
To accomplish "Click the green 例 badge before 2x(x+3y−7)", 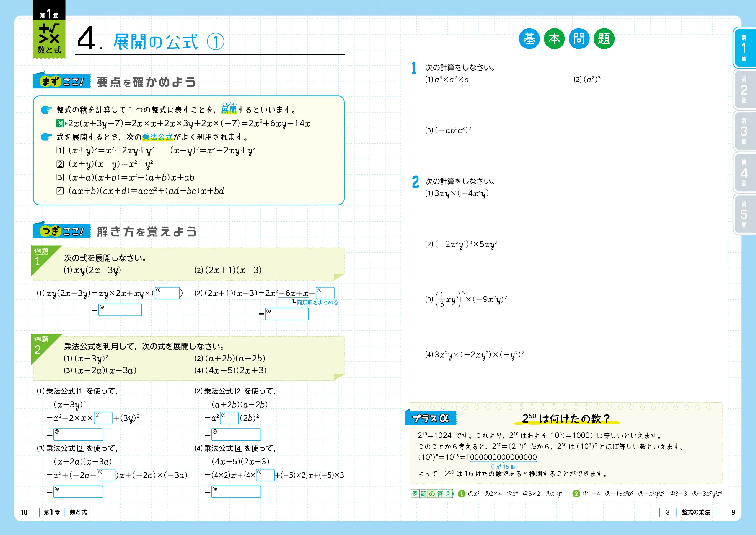I will click(60, 123).
